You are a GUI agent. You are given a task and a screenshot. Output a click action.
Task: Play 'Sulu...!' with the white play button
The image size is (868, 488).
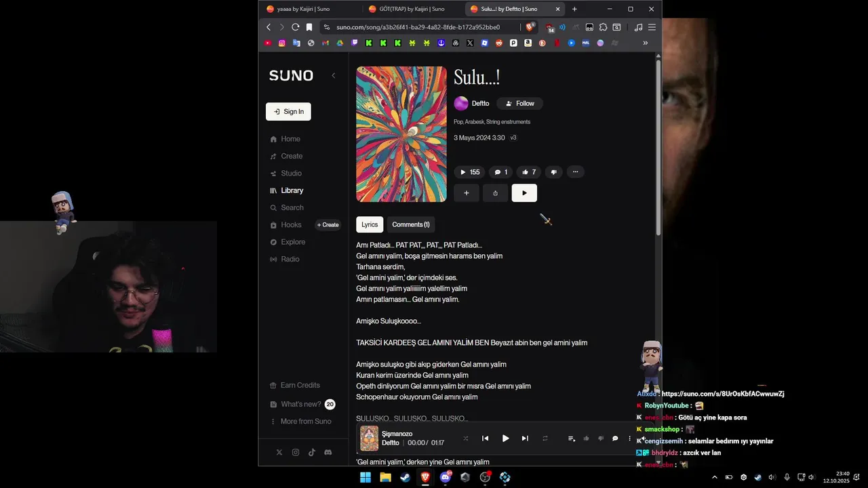click(x=524, y=193)
